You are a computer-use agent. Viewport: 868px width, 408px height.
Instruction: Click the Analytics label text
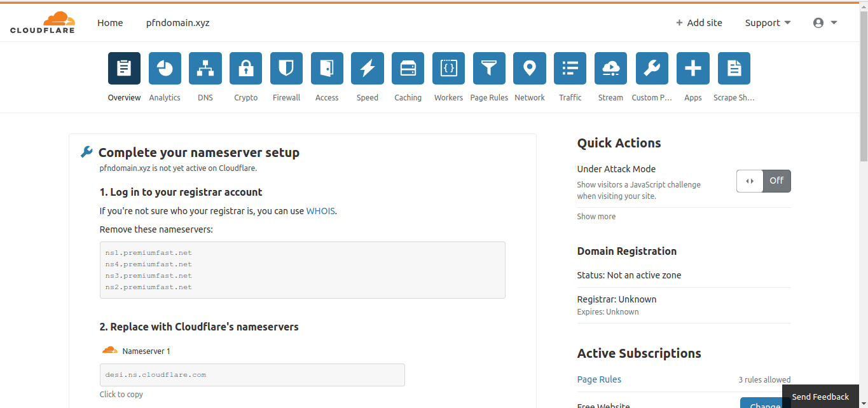coord(165,98)
